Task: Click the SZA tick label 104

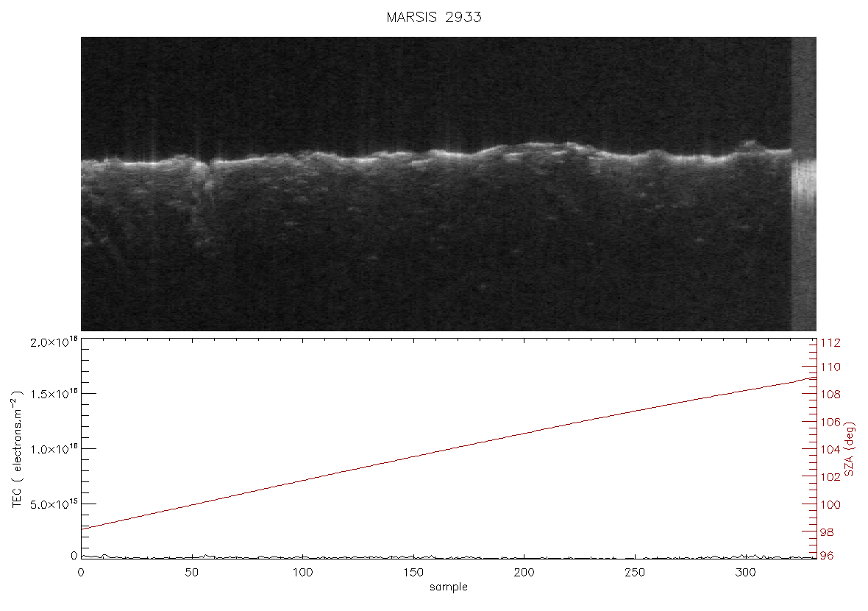Action: [x=830, y=449]
